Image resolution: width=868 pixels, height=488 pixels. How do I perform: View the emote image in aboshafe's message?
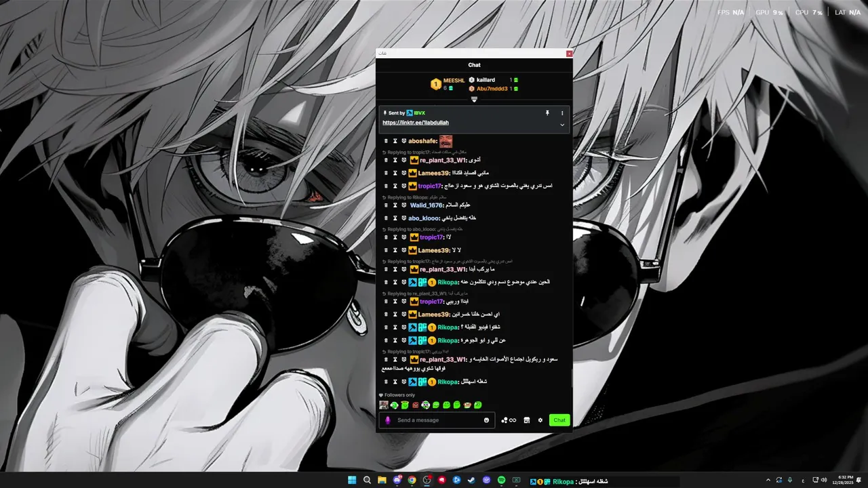[x=446, y=141]
